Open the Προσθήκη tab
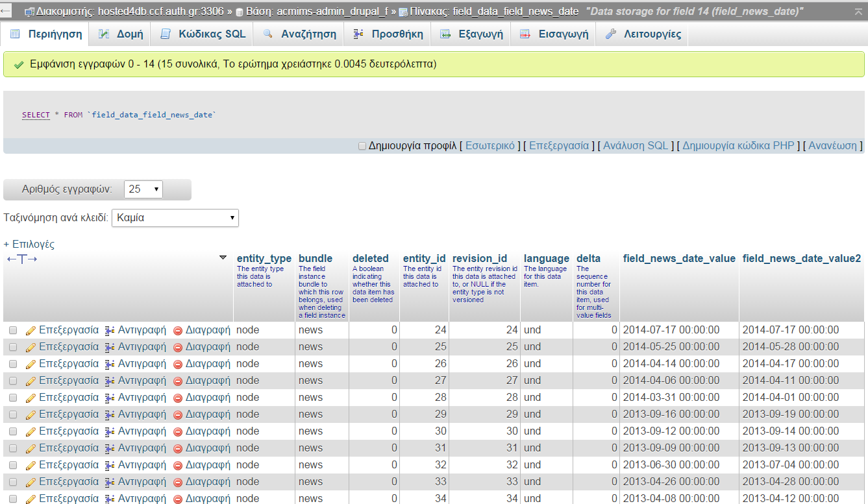Screen dimensions: 868x504 [x=388, y=34]
